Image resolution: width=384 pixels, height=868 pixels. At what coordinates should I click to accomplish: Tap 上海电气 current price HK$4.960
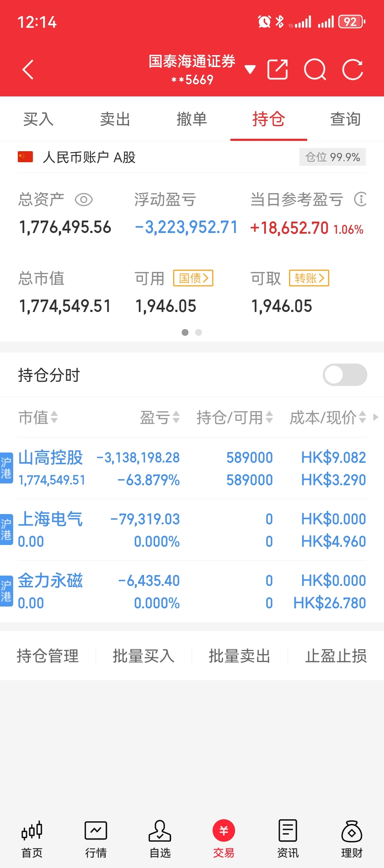click(334, 541)
